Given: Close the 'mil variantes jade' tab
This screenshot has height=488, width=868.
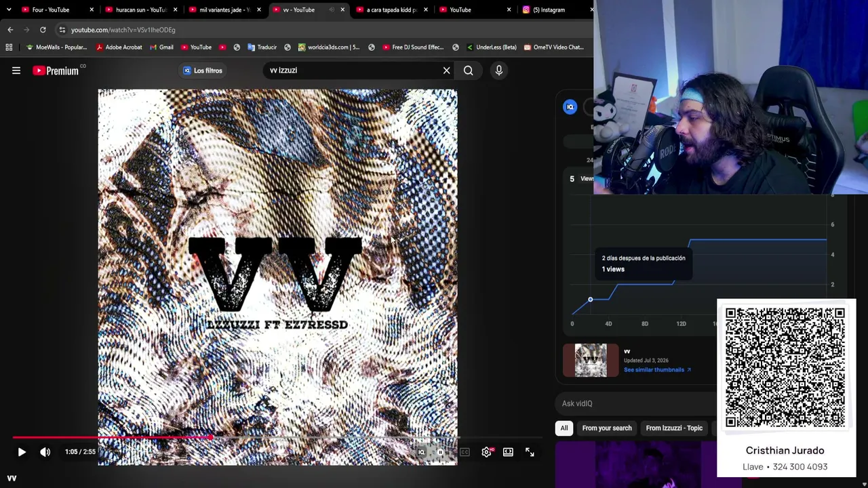Looking at the screenshot, I should click(260, 10).
